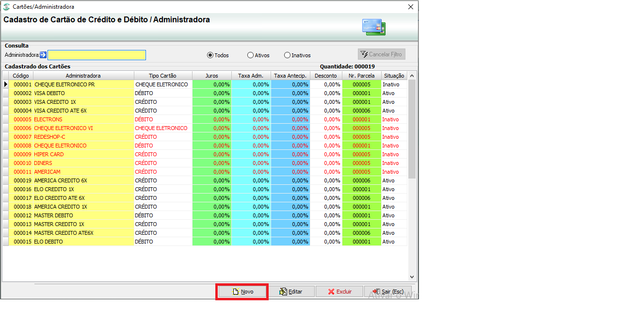Sort by the Situação column header
The width and height of the screenshot is (644, 326).
pyautogui.click(x=394, y=76)
